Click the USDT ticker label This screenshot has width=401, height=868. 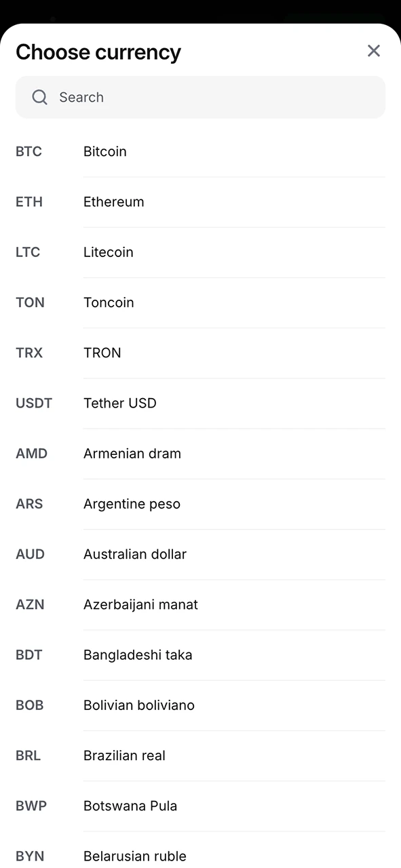tap(34, 403)
